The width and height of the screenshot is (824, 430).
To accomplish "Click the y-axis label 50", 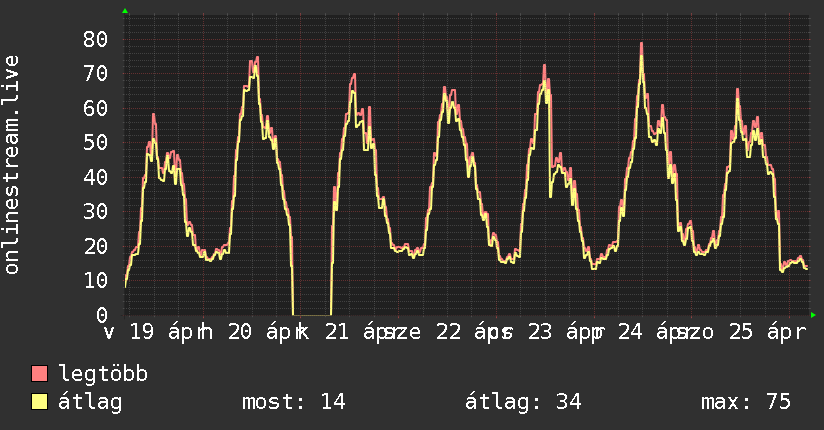I will (95, 142).
